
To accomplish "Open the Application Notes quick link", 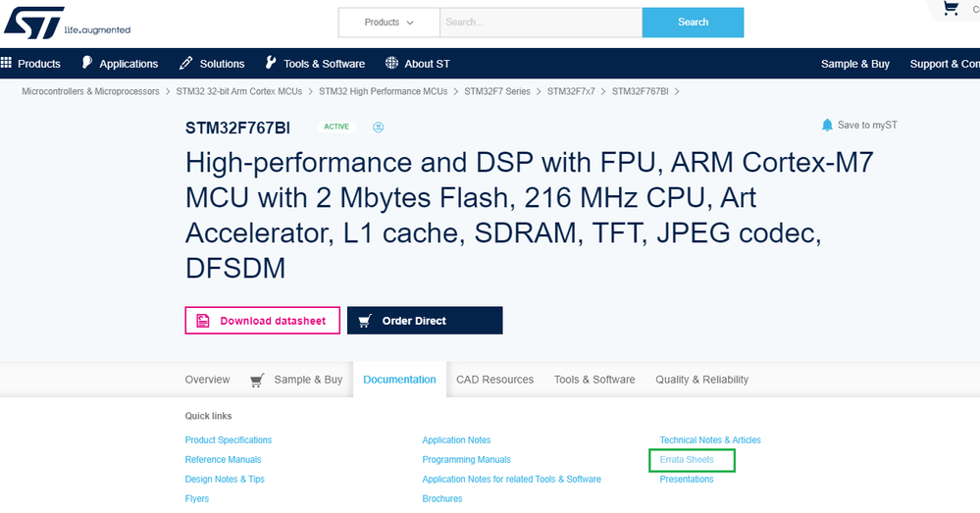I will point(456,439).
